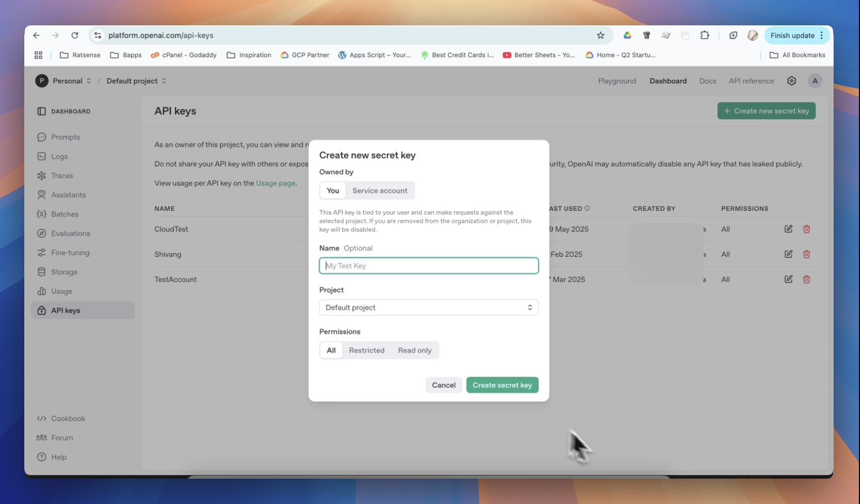
Task: Cancel the new secret key dialog
Action: click(443, 385)
